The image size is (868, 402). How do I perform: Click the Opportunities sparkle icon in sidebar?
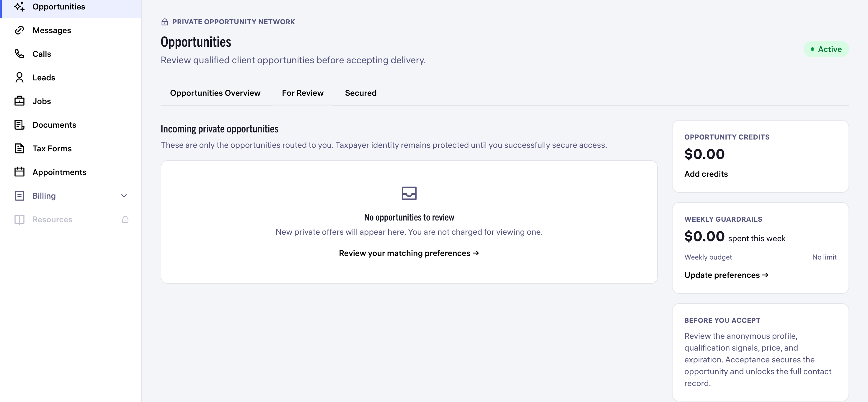[19, 7]
